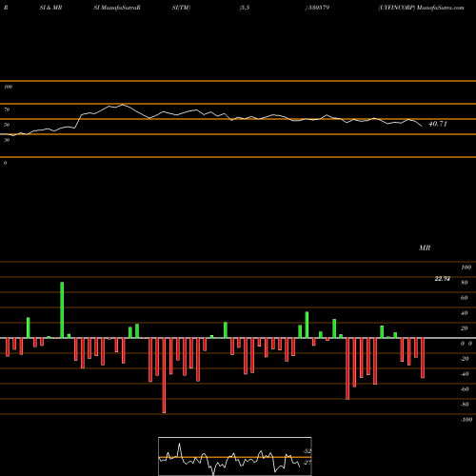The height and width of the screenshot is (476, 476).
Task: Click the RSI value '40.71'
Action: point(438,124)
